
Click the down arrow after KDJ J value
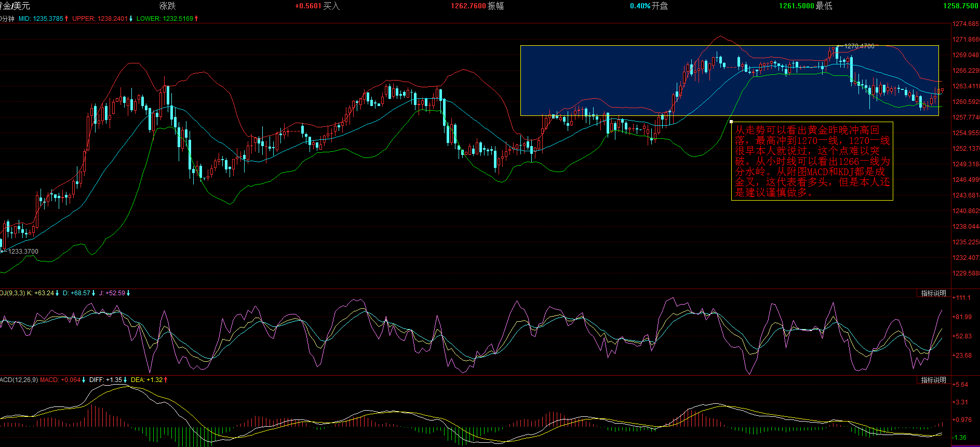tap(128, 293)
